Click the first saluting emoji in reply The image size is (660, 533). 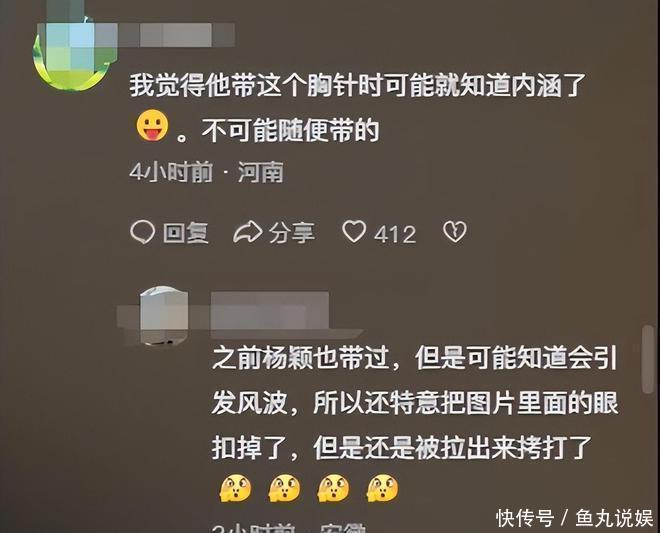pos(235,488)
